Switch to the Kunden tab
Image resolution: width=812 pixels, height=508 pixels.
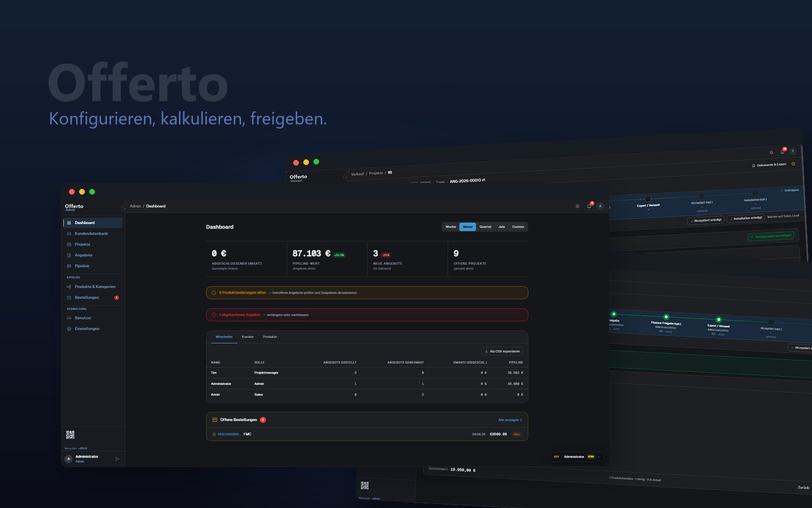coord(248,337)
